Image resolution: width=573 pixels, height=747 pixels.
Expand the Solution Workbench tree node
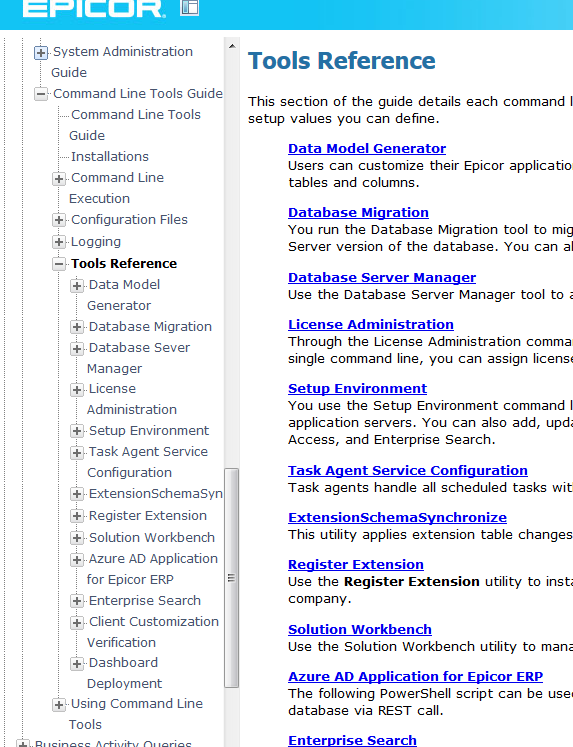(77, 538)
